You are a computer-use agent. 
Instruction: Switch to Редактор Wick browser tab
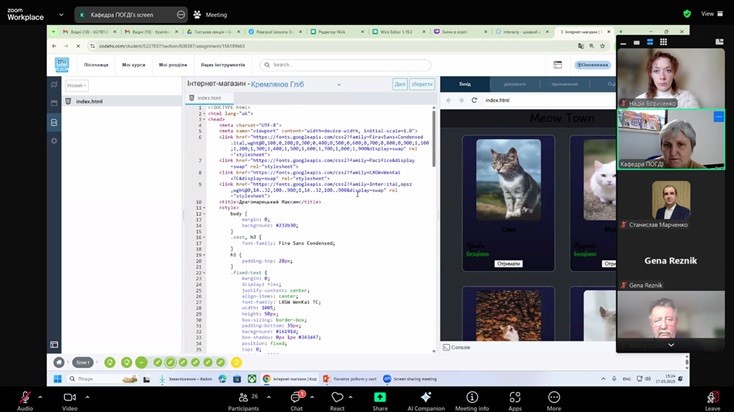click(336, 32)
